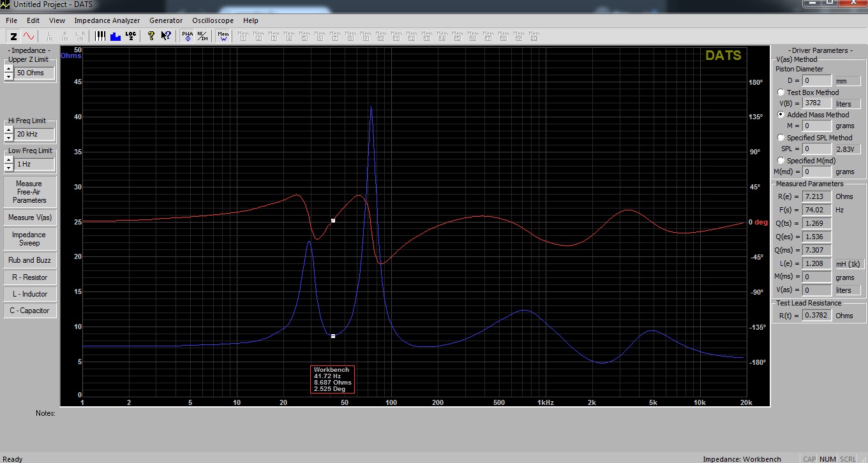
Task: Select the red sine wave generator icon
Action: pos(29,36)
